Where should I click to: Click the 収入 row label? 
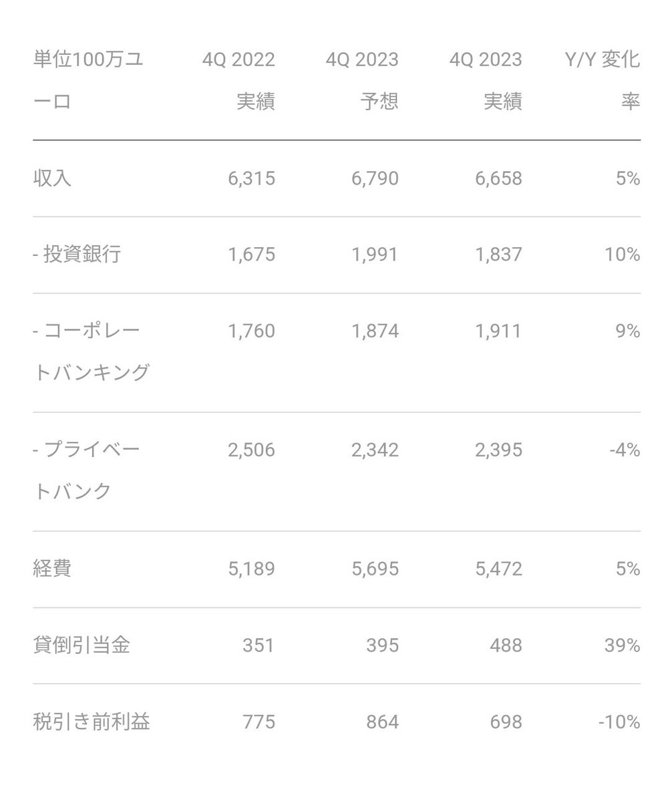(52, 178)
